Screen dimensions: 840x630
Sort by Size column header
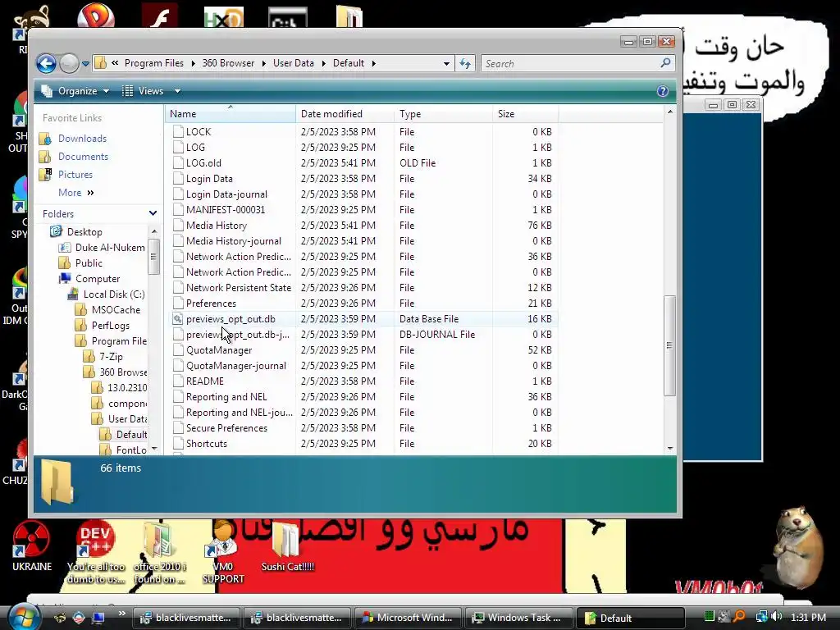526,113
